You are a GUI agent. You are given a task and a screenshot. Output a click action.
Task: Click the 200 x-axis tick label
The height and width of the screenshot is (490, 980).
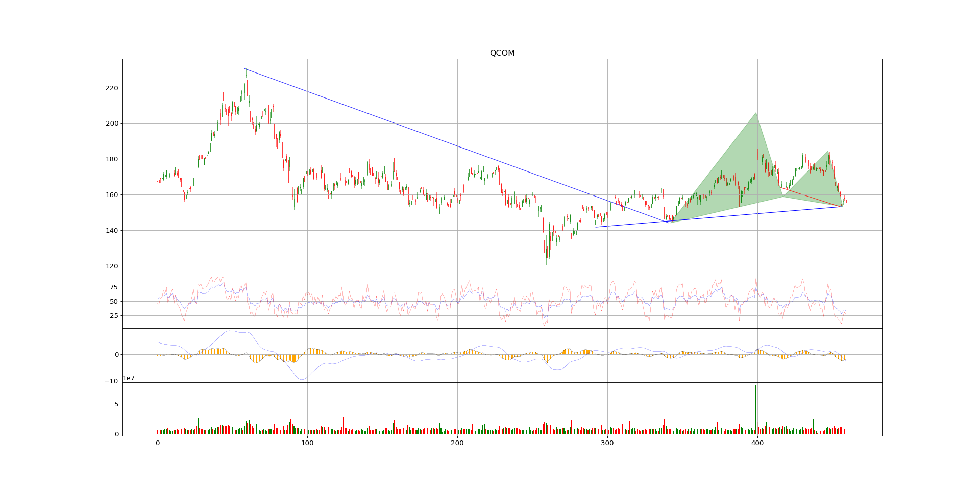pyautogui.click(x=457, y=444)
